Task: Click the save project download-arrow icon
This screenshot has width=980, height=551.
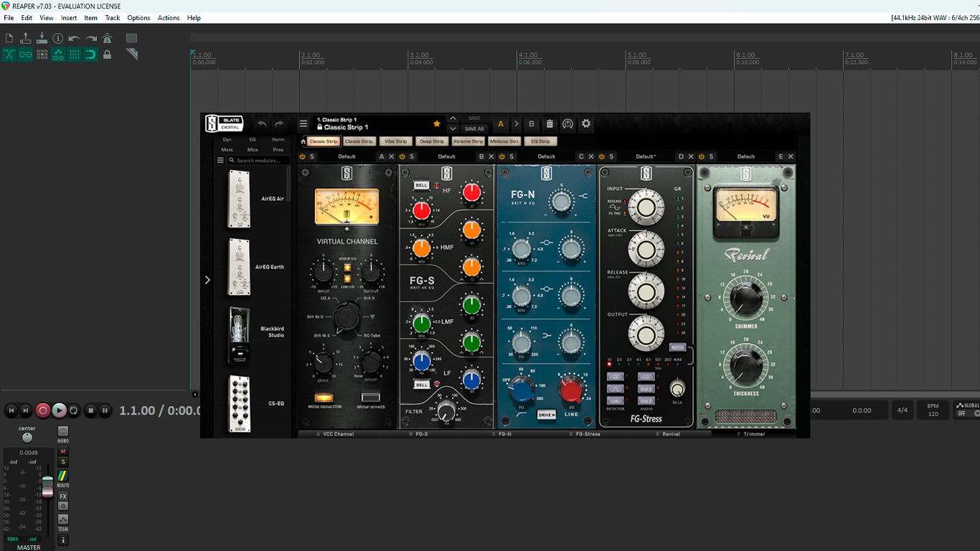Action: pyautogui.click(x=42, y=38)
